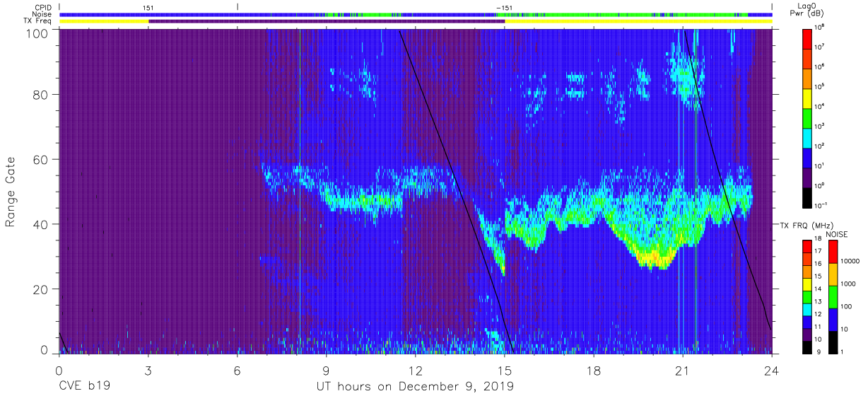Click the 'CVE b19' radar beam label

(84, 387)
